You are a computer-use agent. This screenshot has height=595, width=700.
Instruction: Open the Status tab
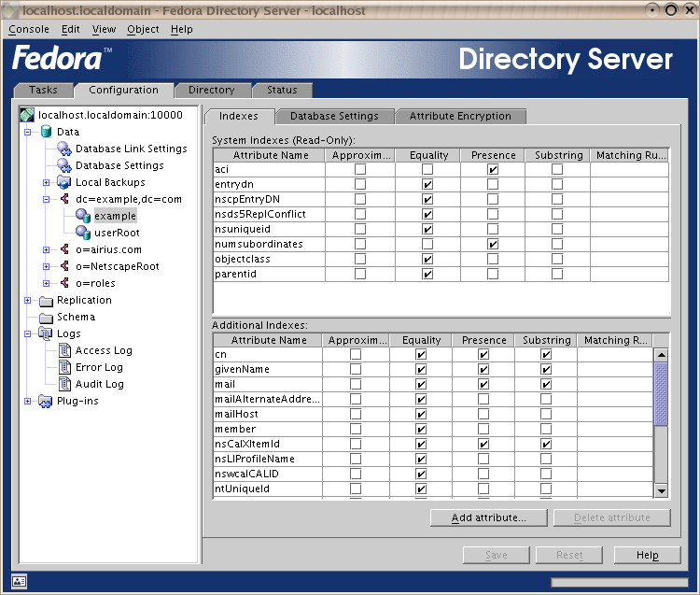(282, 90)
